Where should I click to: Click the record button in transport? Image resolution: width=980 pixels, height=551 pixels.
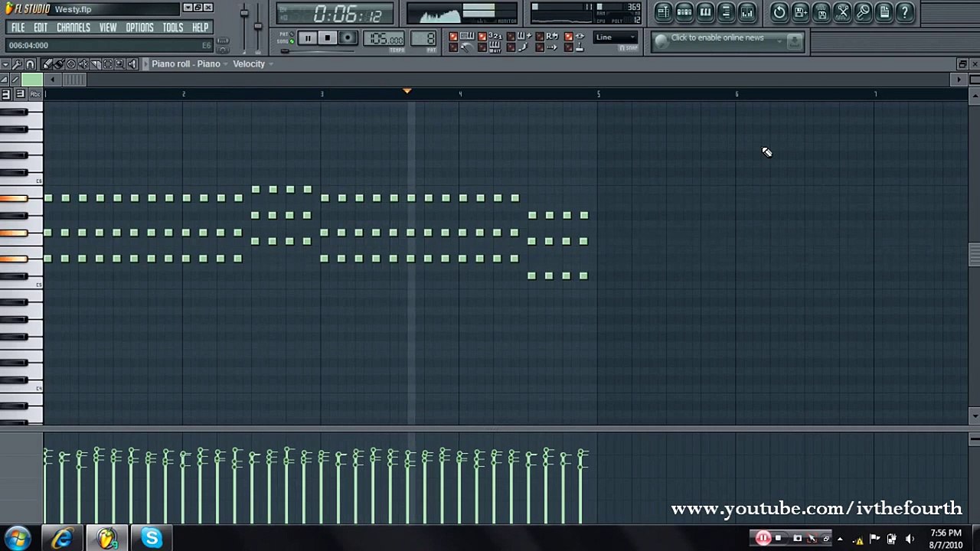[x=348, y=38]
